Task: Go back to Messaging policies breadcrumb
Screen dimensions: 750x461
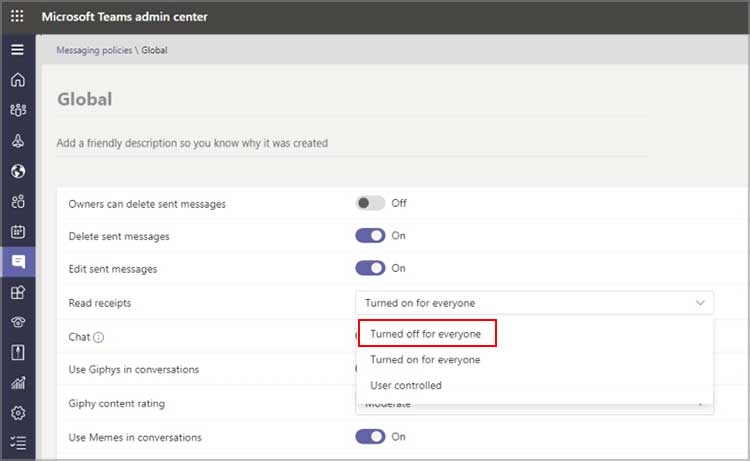Action: pos(94,50)
